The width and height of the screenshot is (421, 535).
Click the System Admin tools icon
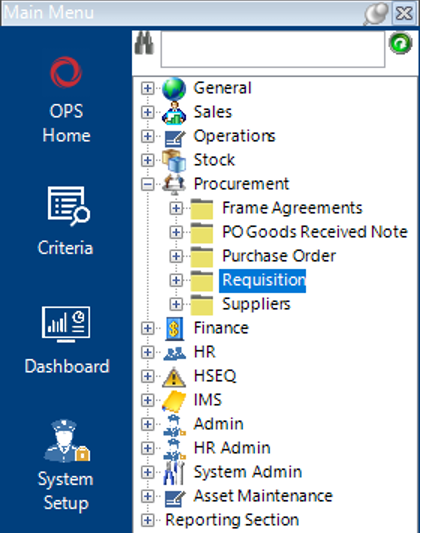tap(174, 473)
